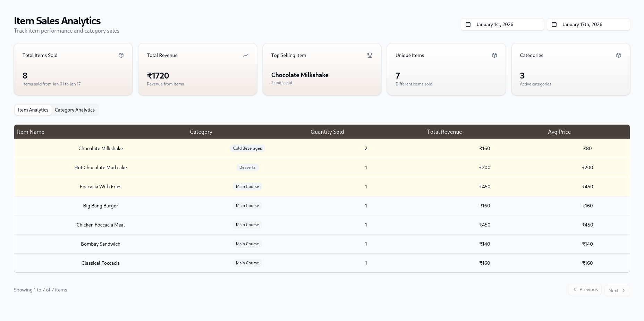The height and width of the screenshot is (321, 644).
Task: Click the trophy icon on Top Selling Item card
Action: coord(370,55)
